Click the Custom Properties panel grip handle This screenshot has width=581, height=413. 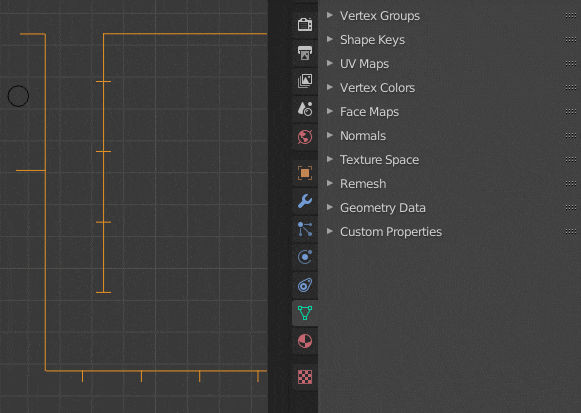(571, 232)
